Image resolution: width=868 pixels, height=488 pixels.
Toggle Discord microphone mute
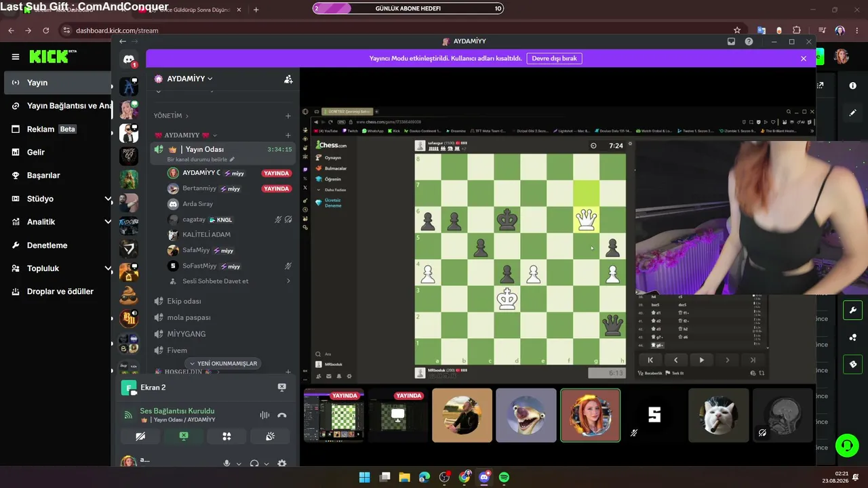click(x=227, y=464)
